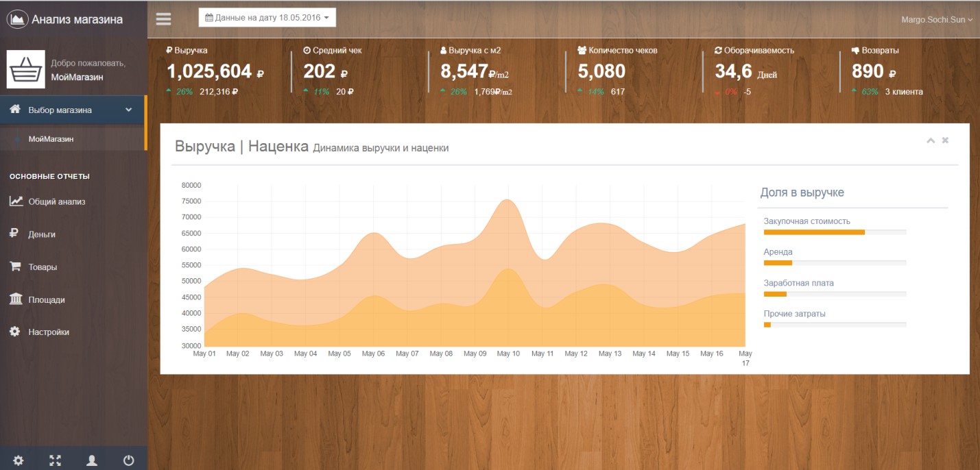Click the Закупочная стоимость progress bar
This screenshot has width=980, height=470.
[835, 232]
